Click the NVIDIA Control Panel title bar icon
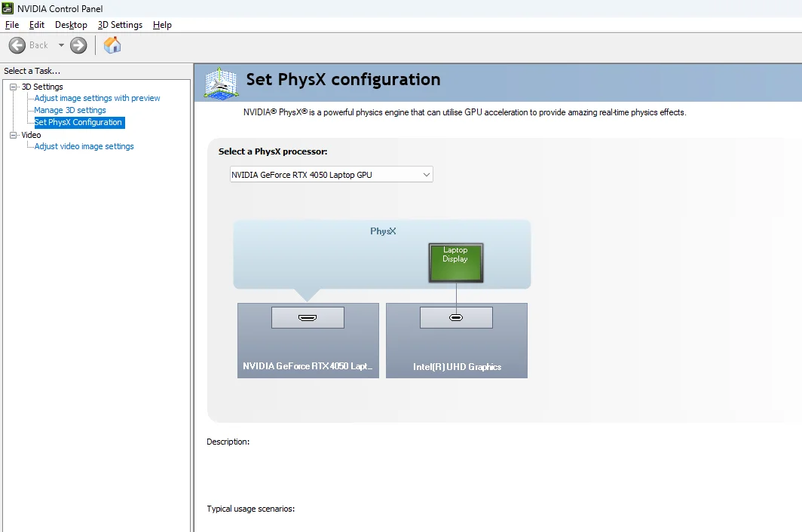Viewport: 802px width, 532px height. coord(8,8)
